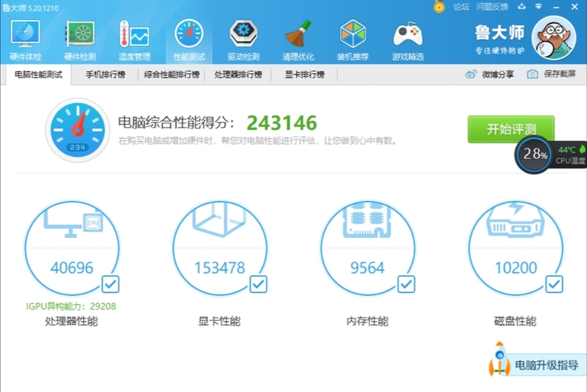Open 驱动检测 driver detection
587x392 pixels.
(x=244, y=40)
